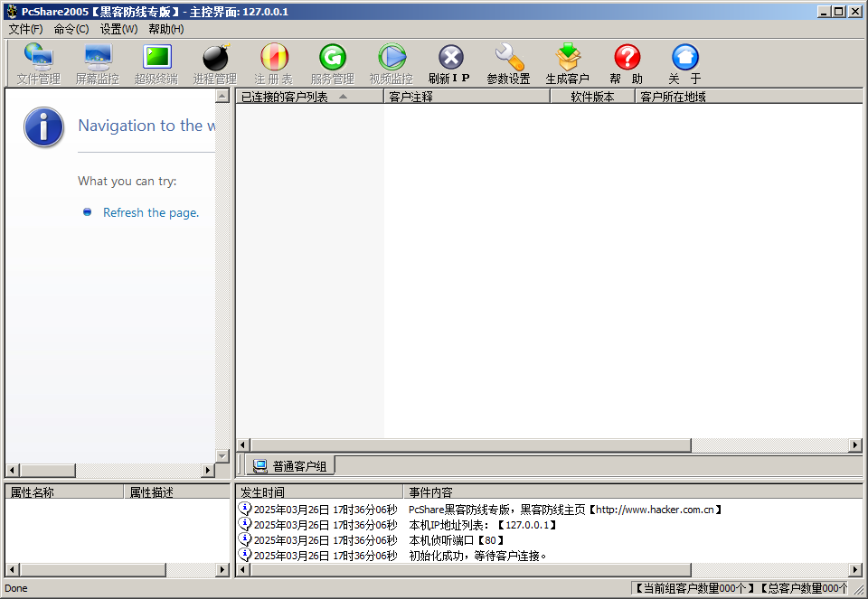Click the 屏幕监控 screen monitor icon
868x599 pixels.
(97, 64)
